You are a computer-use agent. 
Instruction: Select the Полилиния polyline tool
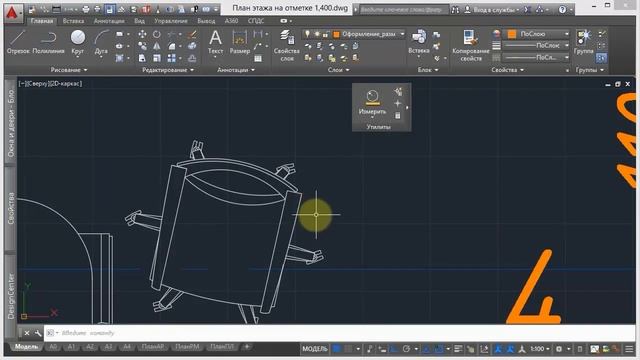point(48,42)
